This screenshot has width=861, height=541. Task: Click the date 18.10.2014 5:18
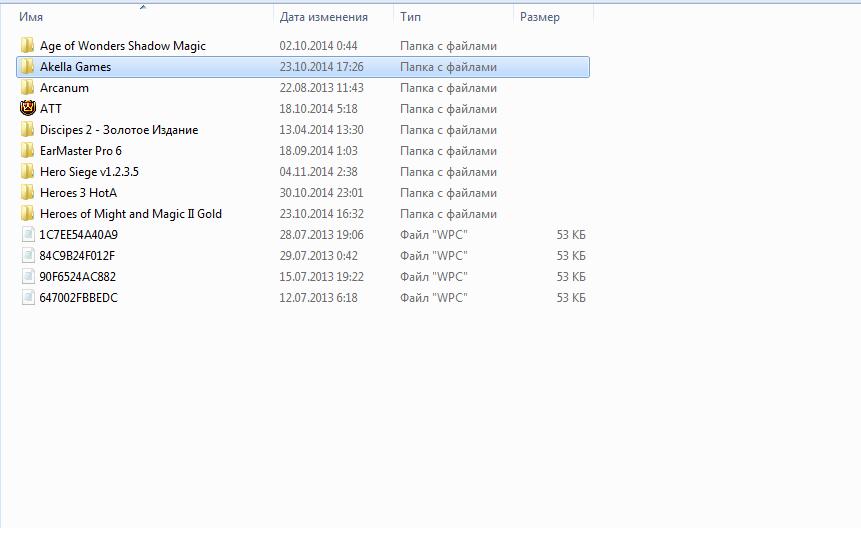(x=318, y=109)
